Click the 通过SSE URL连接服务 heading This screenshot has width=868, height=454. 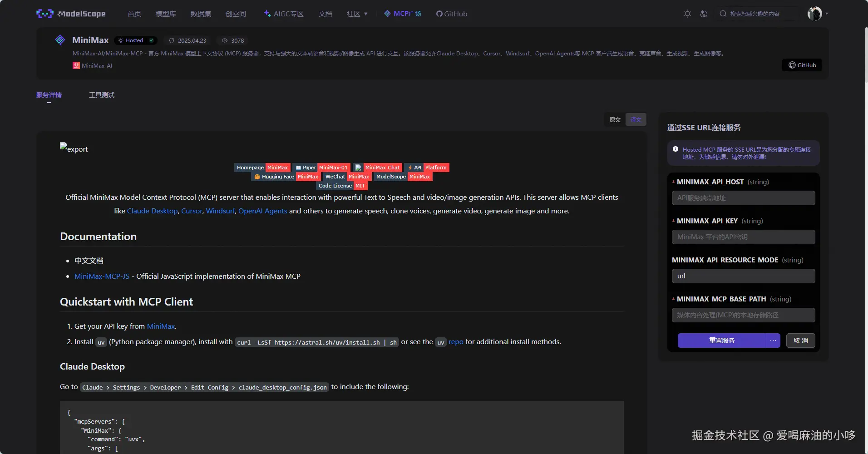click(704, 128)
